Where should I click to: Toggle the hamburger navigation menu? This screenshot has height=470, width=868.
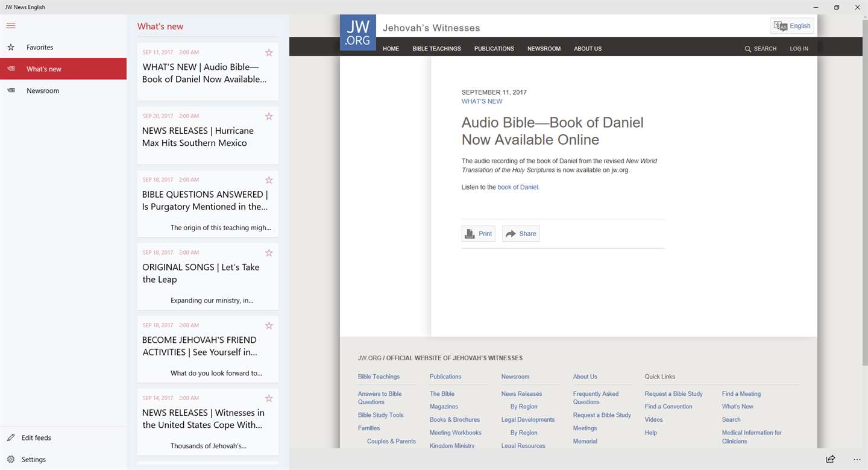(x=11, y=25)
